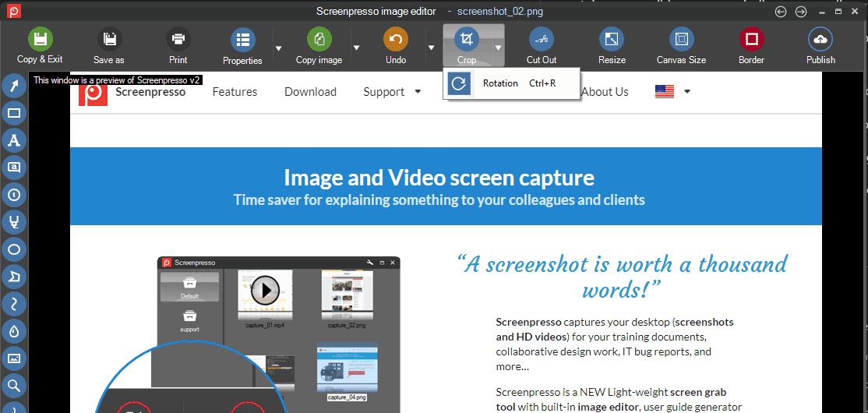Click the Copy & Exit button
This screenshot has width=868, height=413.
click(40, 46)
